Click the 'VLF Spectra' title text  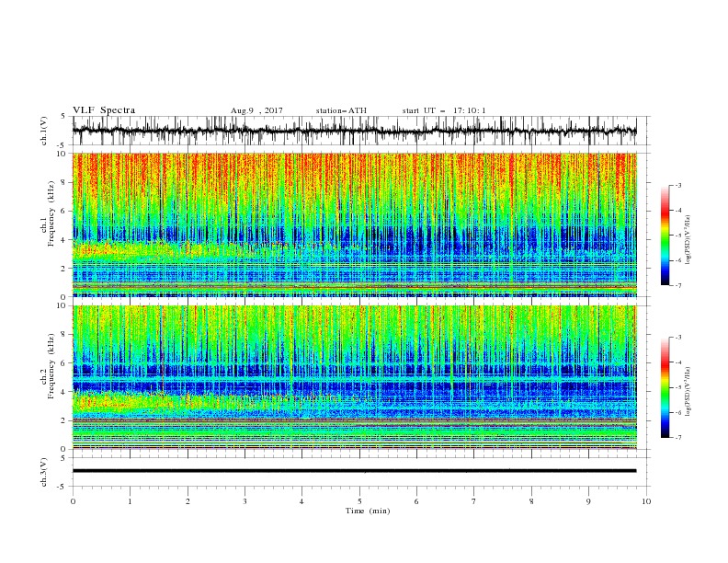point(104,110)
